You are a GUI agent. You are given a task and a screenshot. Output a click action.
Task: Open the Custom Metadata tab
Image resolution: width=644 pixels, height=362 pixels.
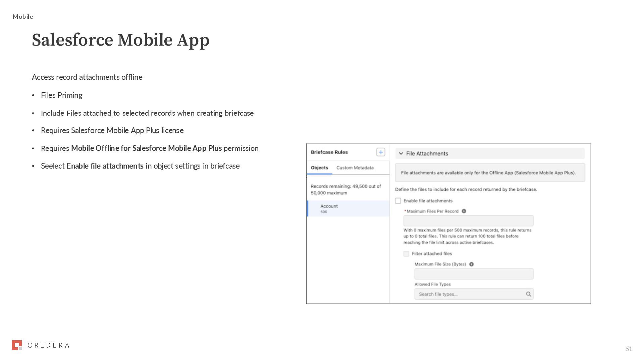click(355, 168)
